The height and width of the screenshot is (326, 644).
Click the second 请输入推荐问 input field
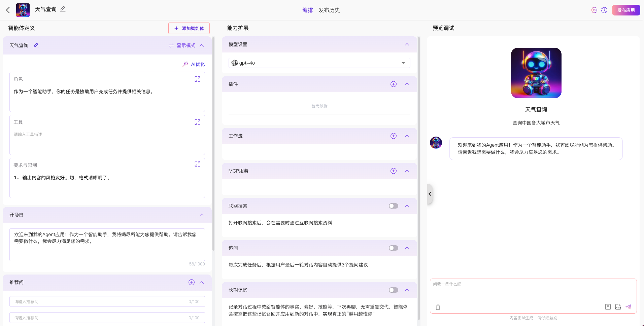point(107,318)
